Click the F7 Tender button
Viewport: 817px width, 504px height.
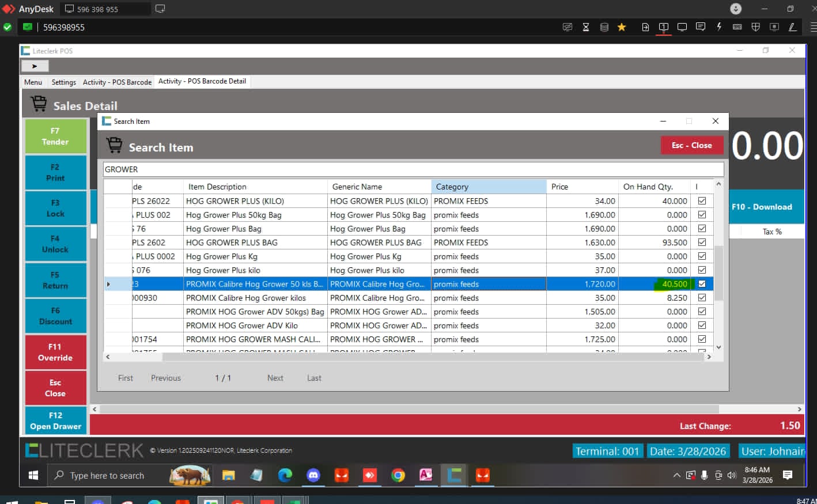pos(55,137)
